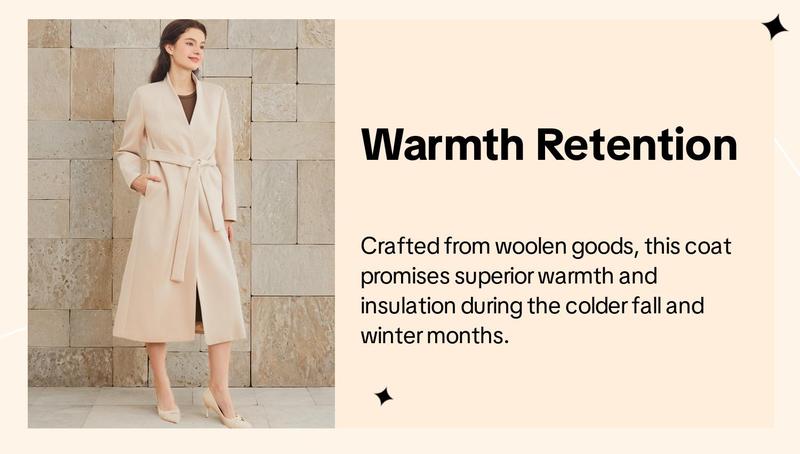Screen dimensions: 800x454
Task: Select the small sparkle star below the paragraph
Action: coord(384,396)
